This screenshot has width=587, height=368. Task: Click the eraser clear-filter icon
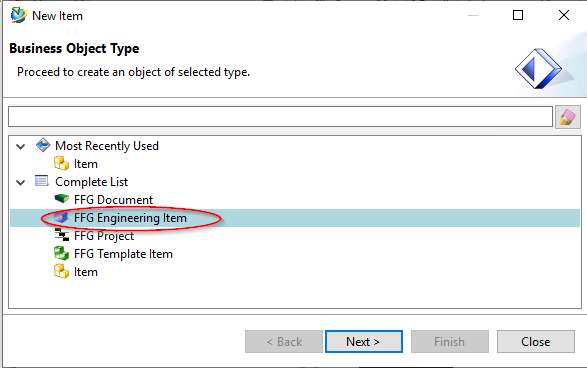click(x=568, y=117)
